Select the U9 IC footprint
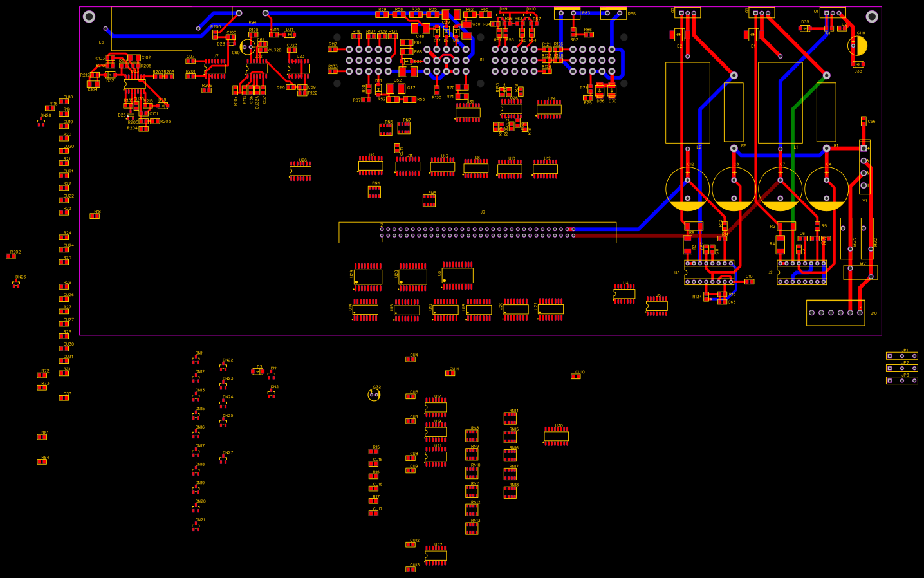This screenshot has height=578, width=924. pos(371,165)
